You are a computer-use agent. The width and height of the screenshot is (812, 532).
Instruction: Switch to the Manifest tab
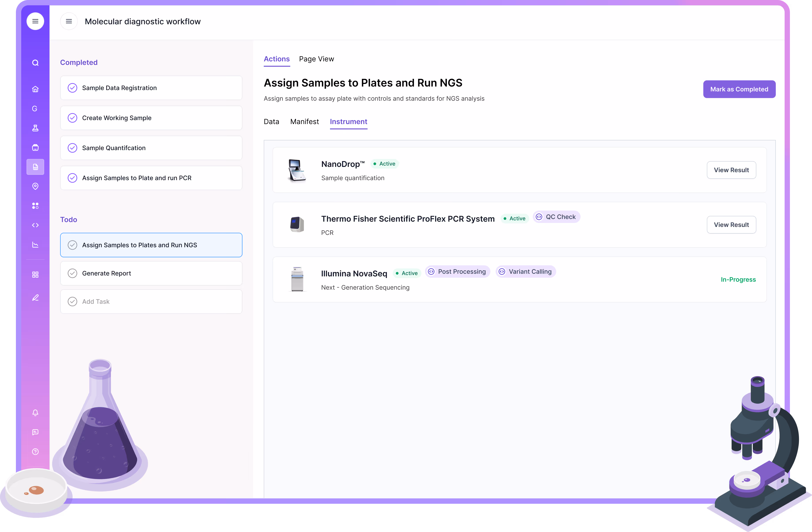pyautogui.click(x=304, y=122)
